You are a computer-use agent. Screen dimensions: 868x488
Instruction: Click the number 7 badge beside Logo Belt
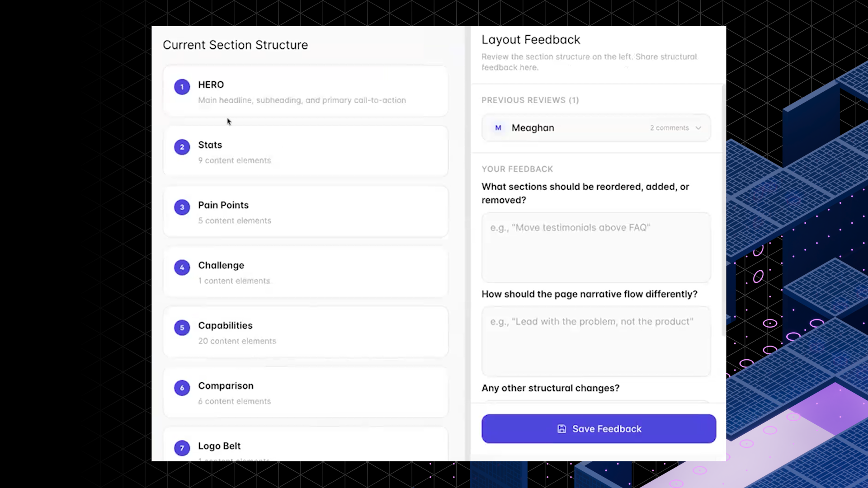click(182, 448)
